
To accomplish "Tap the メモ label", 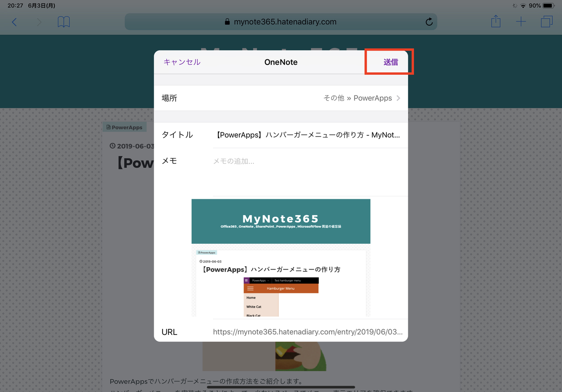I will (169, 161).
